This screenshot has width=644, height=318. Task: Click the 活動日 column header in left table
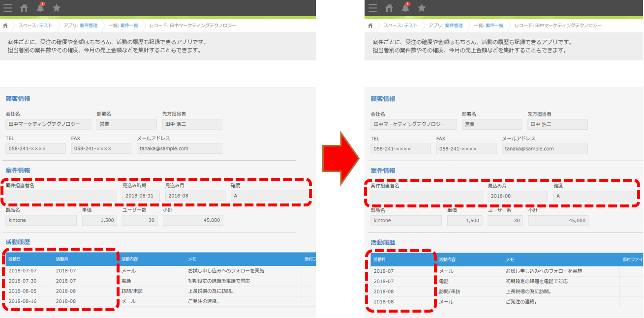coord(15,259)
